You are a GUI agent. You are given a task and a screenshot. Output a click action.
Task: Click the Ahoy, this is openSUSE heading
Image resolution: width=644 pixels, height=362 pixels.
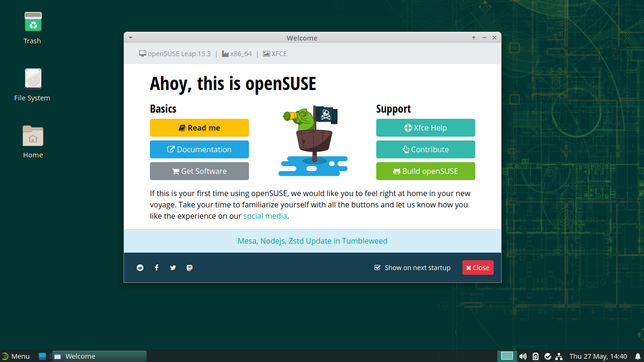click(x=233, y=84)
